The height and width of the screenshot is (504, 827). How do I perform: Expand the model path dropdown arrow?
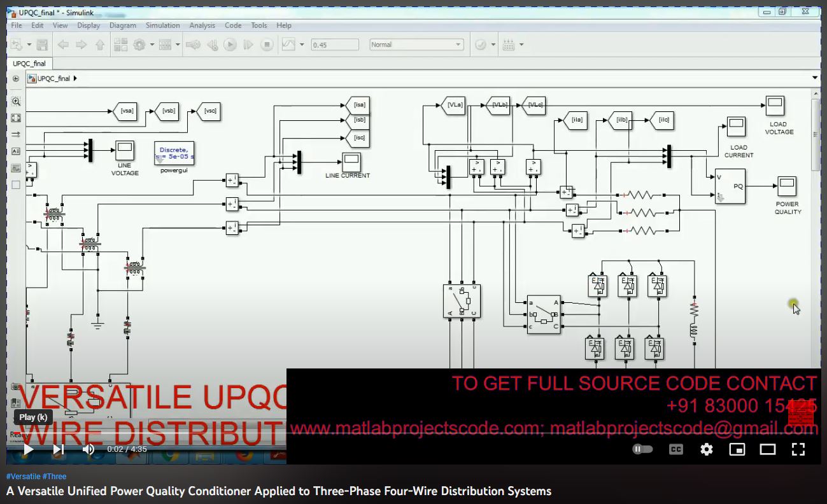click(x=815, y=78)
